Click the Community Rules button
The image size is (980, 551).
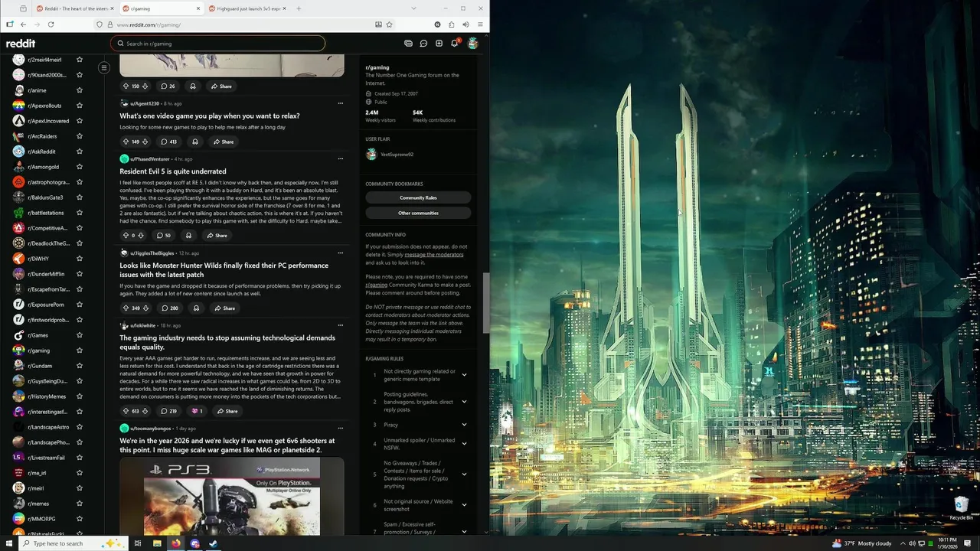418,197
